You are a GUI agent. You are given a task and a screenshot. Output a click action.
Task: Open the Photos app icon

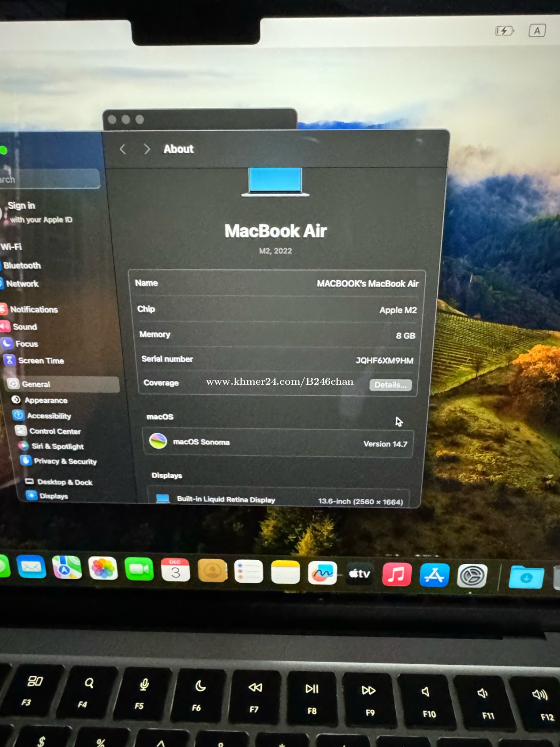click(103, 569)
